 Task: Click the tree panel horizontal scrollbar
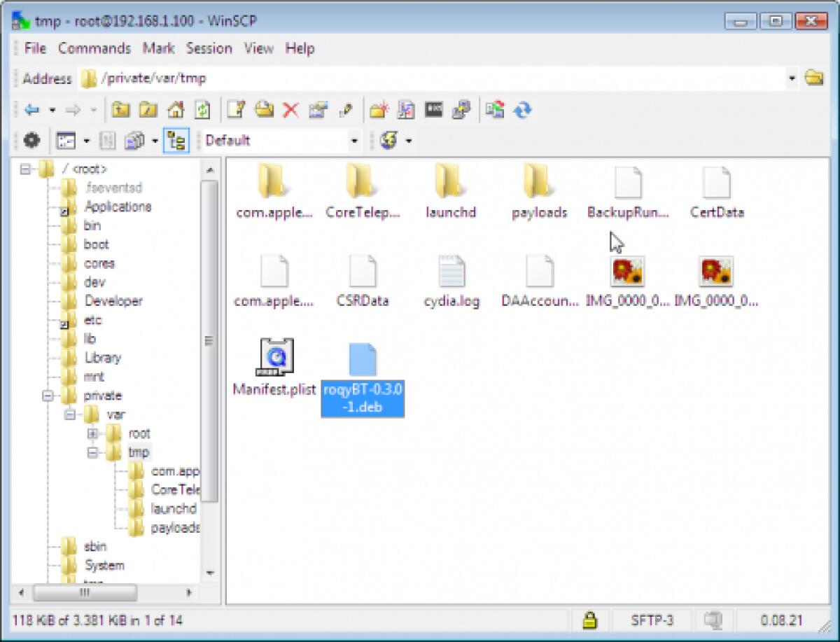click(x=84, y=592)
